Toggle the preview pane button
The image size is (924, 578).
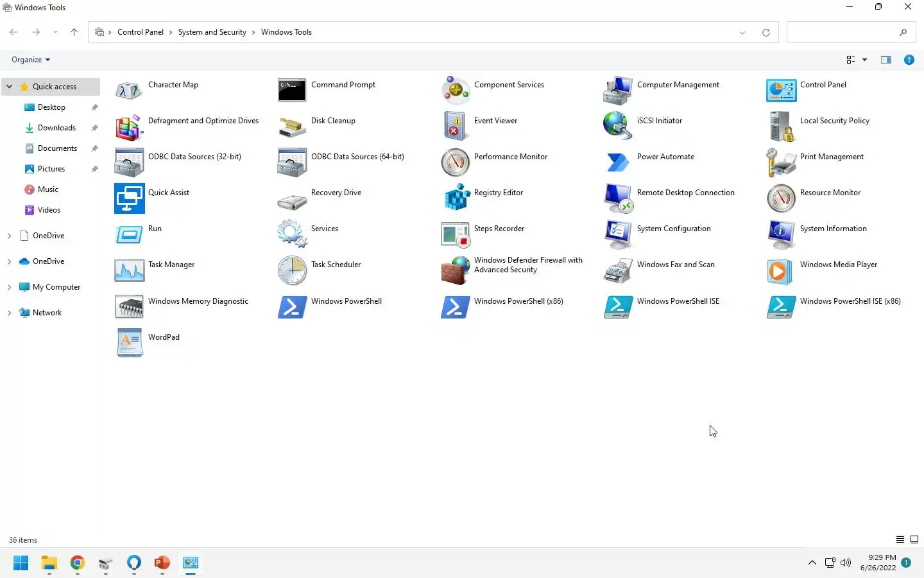point(886,60)
